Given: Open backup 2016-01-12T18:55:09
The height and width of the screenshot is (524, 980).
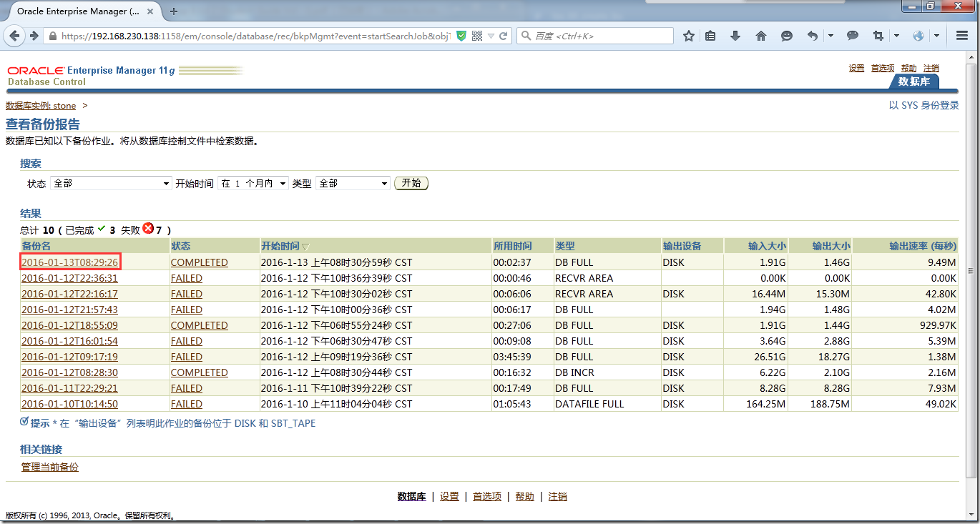Looking at the screenshot, I should point(69,325).
